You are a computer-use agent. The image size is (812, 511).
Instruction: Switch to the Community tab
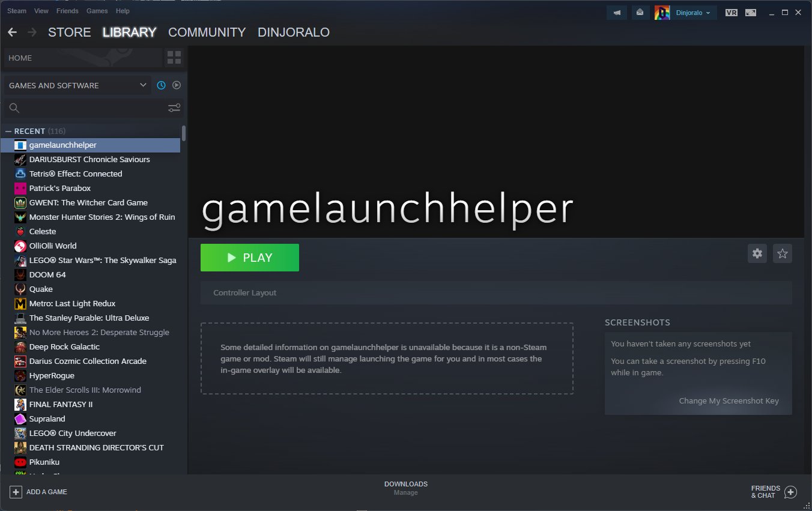(x=207, y=32)
